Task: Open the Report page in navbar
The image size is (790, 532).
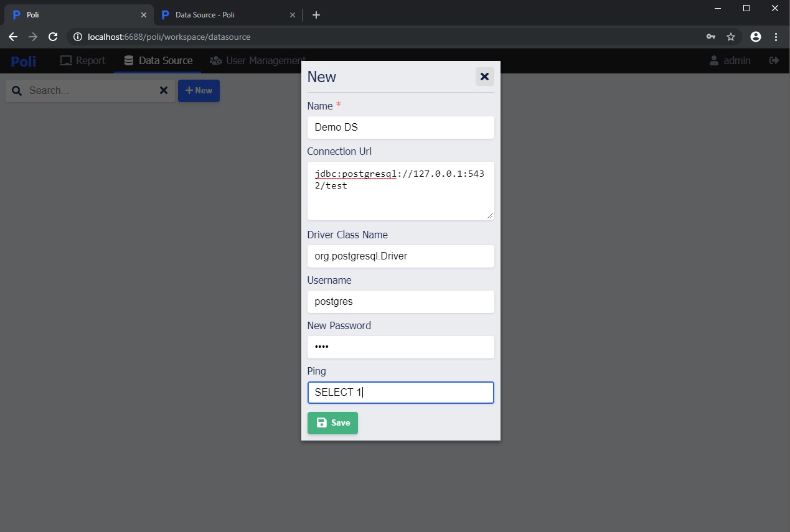Action: [83, 61]
